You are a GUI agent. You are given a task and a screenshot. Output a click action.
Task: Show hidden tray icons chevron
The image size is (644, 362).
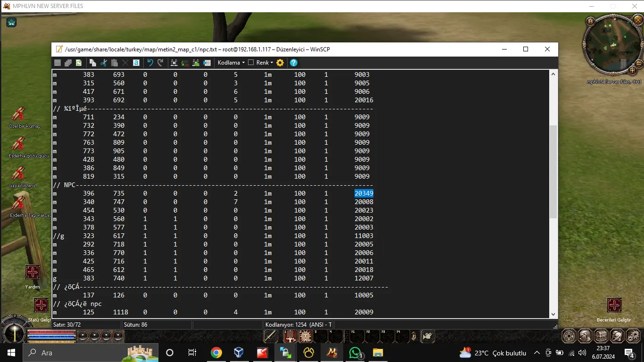537,353
